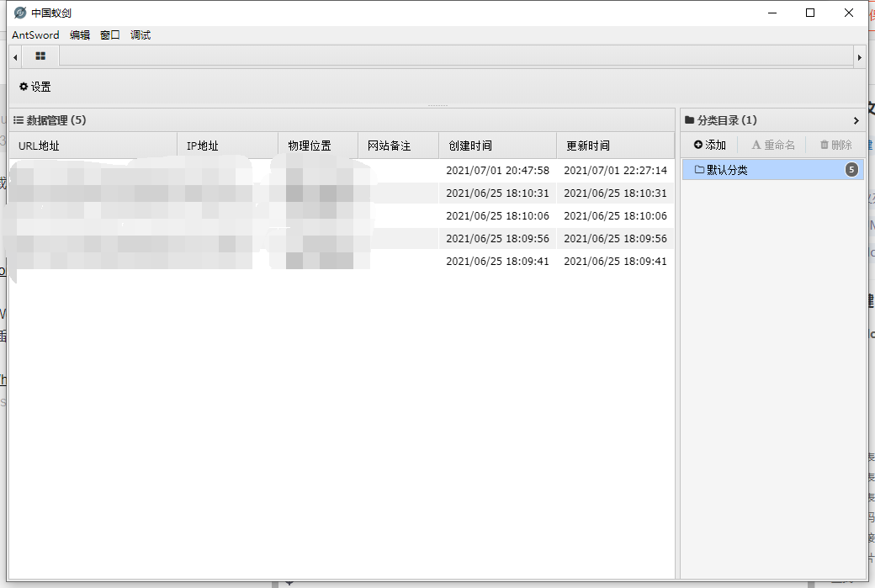Collapse the 分类目录 panel with the chevron
The height and width of the screenshot is (588, 875).
(856, 120)
